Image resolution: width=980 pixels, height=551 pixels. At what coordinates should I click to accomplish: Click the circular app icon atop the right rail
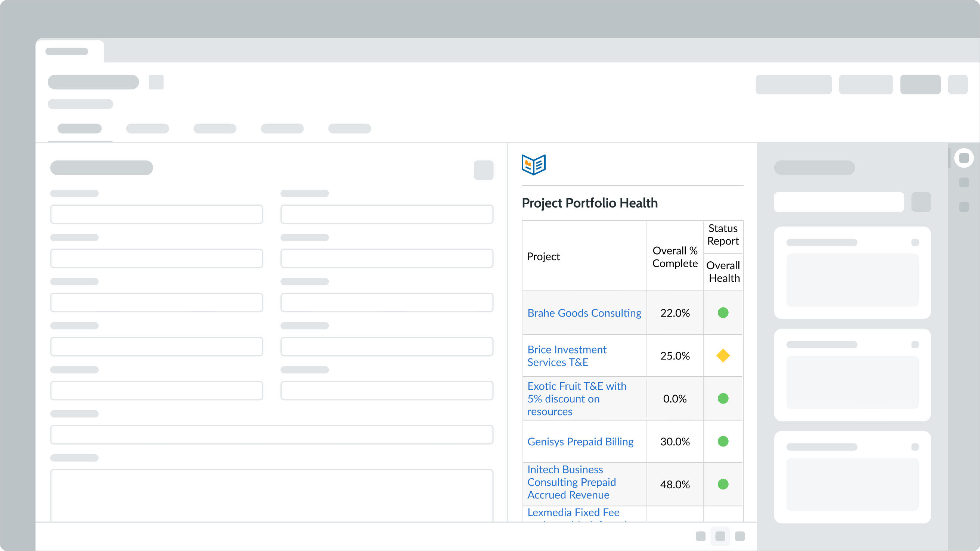coord(964,158)
